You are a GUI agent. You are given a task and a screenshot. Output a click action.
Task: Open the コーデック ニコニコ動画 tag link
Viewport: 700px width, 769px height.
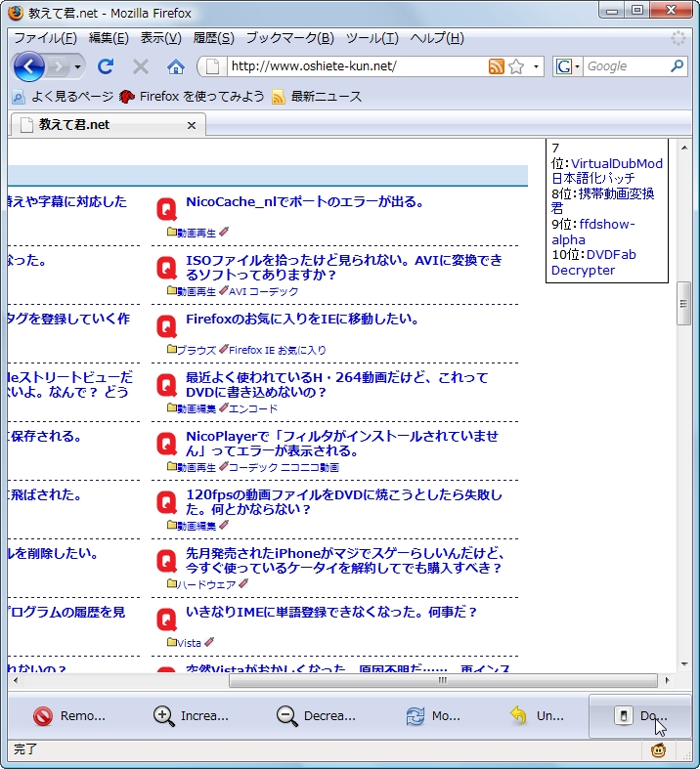284,467
